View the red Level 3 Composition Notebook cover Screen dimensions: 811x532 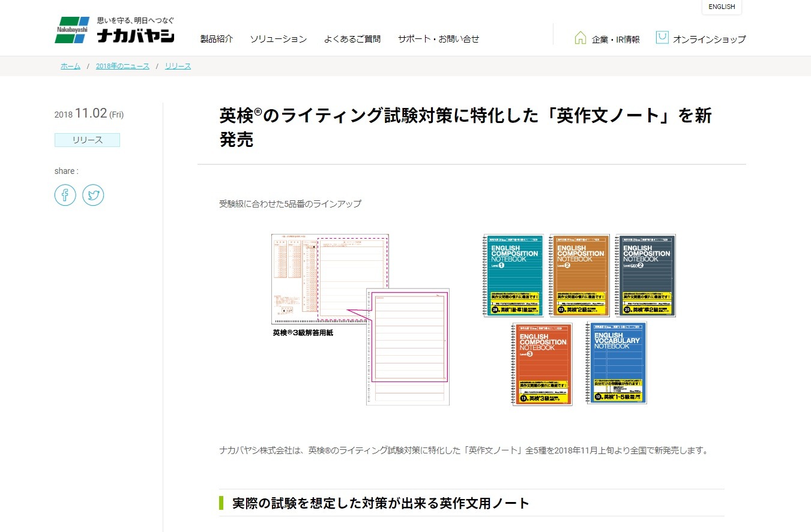coord(541,363)
